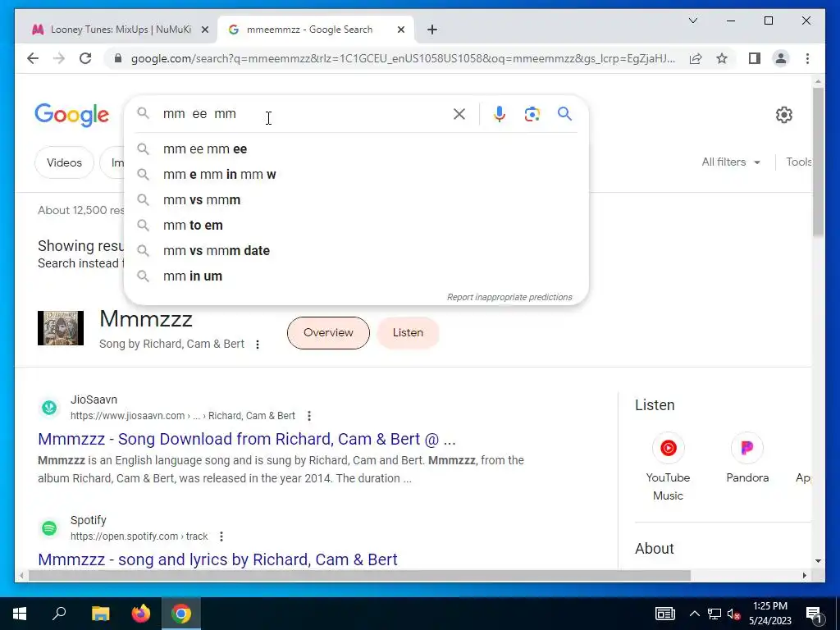Bookmark this page with the star
Image resolution: width=840 pixels, height=630 pixels.
tap(722, 58)
